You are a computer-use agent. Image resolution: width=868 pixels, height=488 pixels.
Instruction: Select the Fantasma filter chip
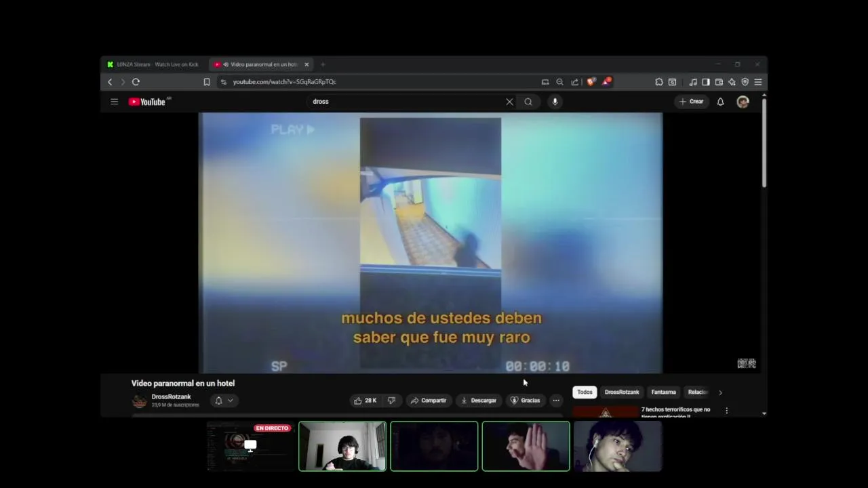[x=663, y=392]
